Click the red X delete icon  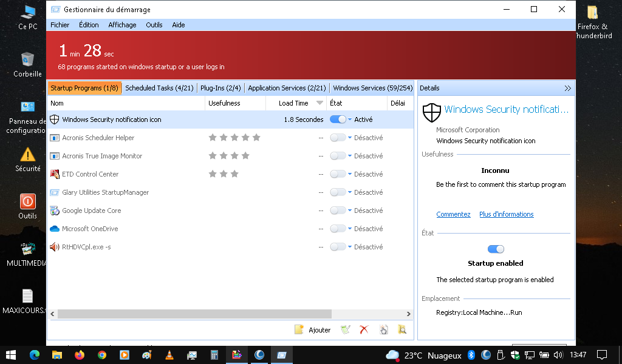[x=364, y=329]
